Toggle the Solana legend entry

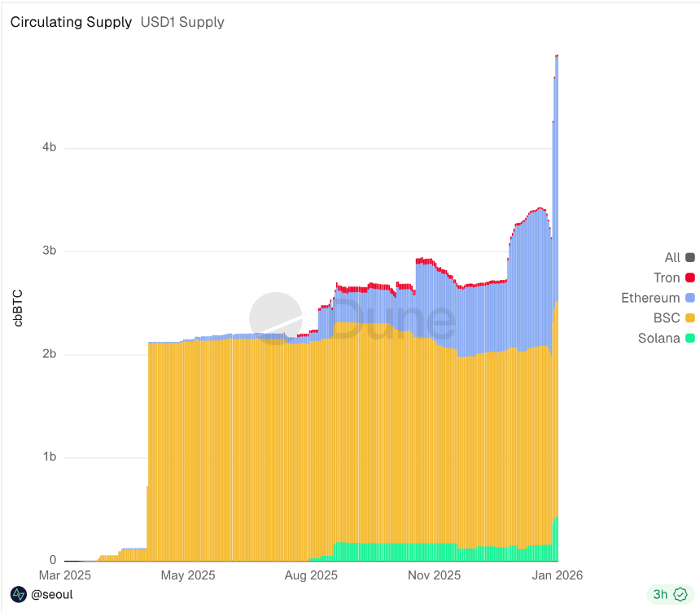(x=662, y=339)
